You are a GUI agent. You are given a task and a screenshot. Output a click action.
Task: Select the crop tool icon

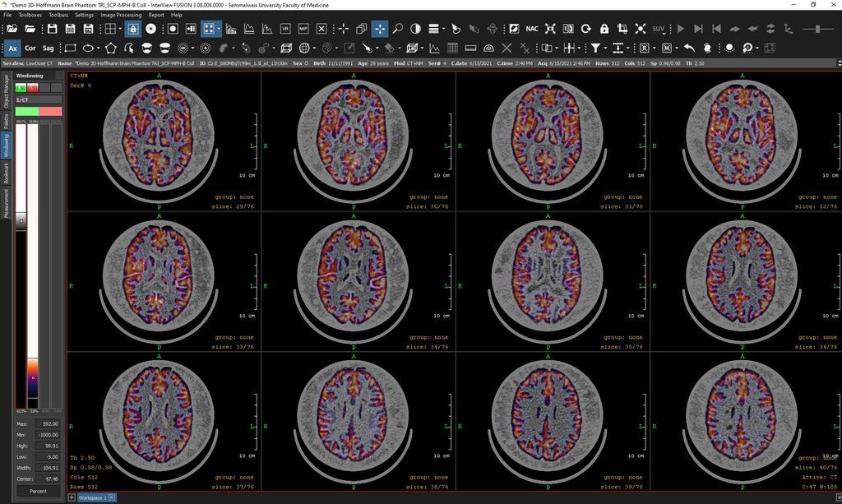click(622, 29)
